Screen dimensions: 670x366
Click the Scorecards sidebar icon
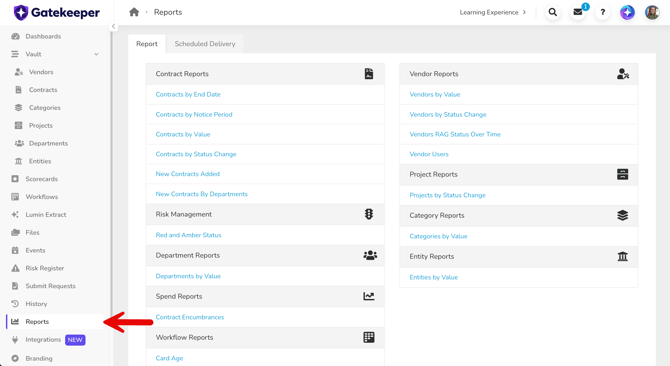(x=15, y=179)
